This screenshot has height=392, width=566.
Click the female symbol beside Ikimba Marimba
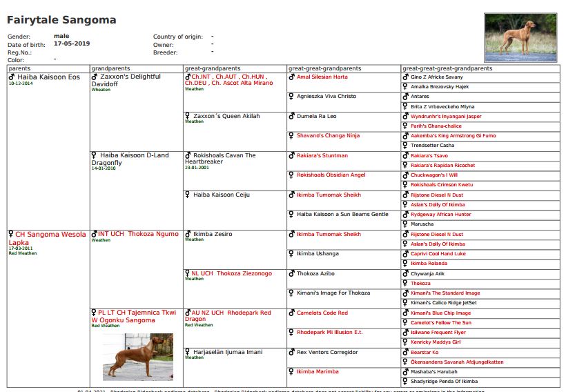click(x=291, y=371)
